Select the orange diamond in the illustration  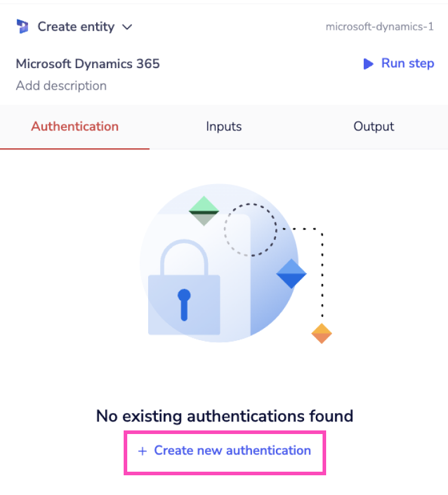coord(321,334)
